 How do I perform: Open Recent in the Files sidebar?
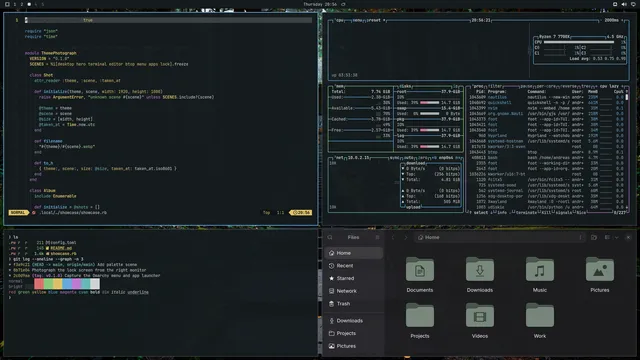(x=354, y=266)
